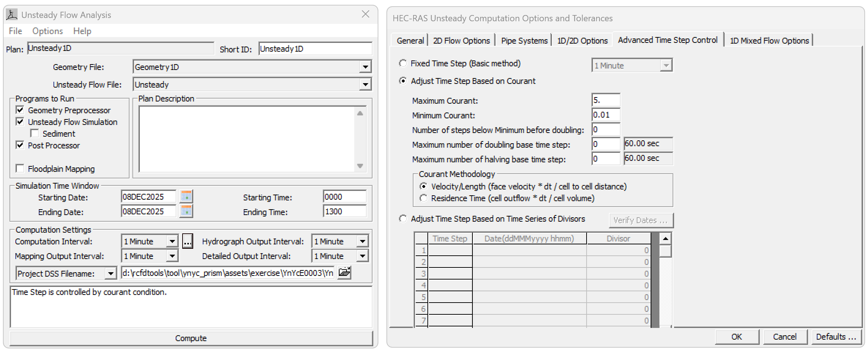Open Mapping Output Interval dropdown
Image resolution: width=868 pixels, height=351 pixels.
(x=172, y=256)
